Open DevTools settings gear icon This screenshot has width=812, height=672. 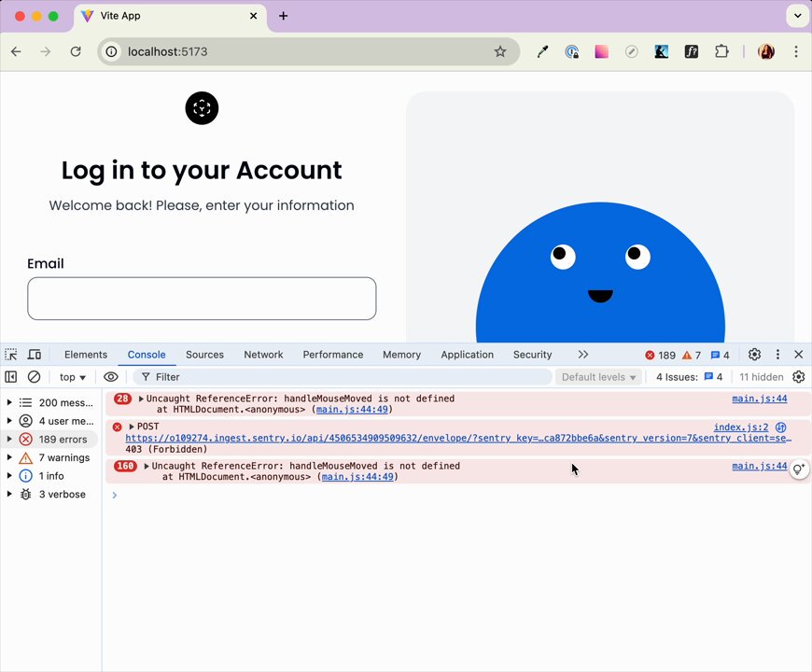point(754,355)
